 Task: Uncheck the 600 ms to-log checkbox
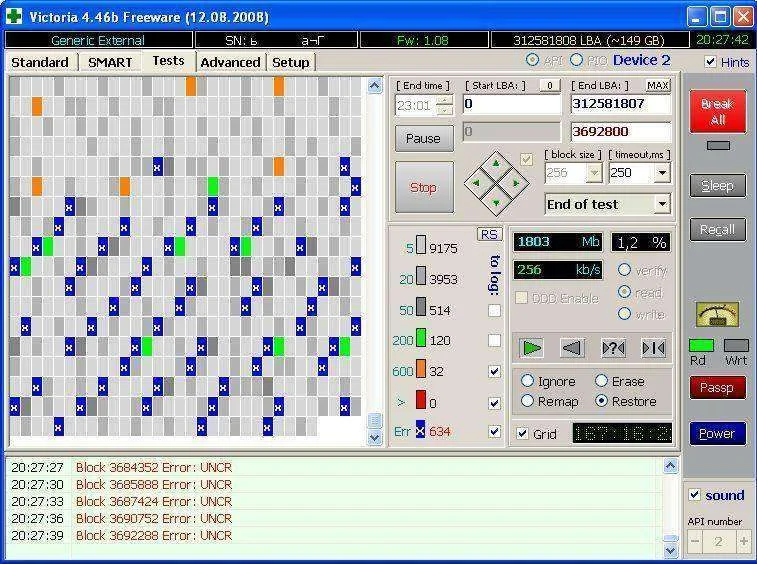point(494,371)
